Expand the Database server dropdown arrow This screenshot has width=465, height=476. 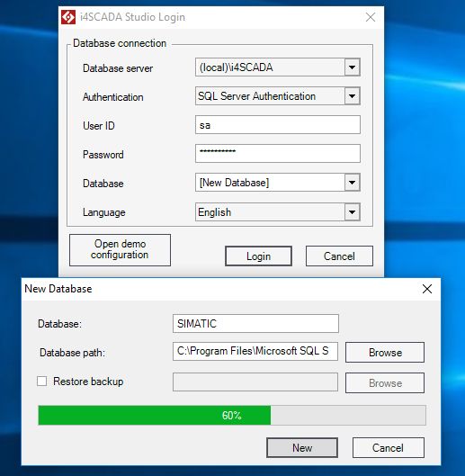352,67
